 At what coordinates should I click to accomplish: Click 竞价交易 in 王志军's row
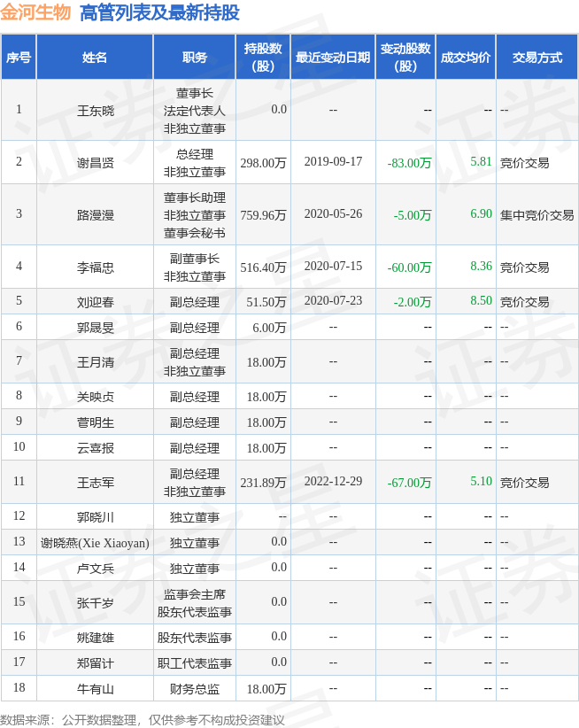pyautogui.click(x=524, y=483)
